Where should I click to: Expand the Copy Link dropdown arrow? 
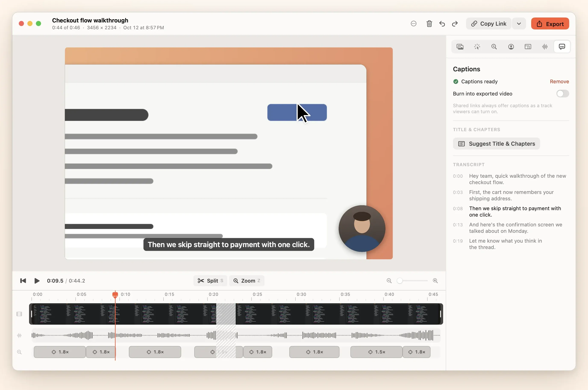pos(519,24)
